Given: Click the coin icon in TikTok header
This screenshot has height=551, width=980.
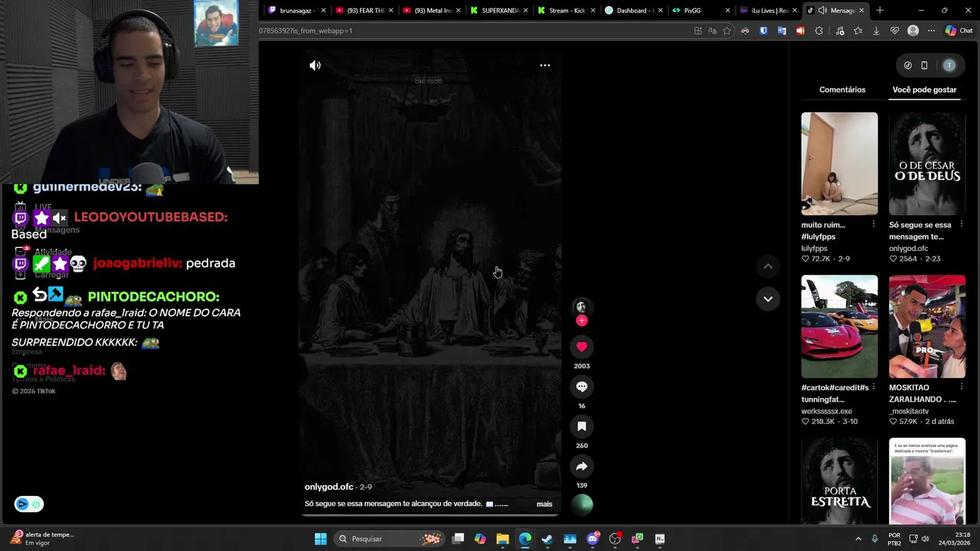Looking at the screenshot, I should [x=908, y=66].
